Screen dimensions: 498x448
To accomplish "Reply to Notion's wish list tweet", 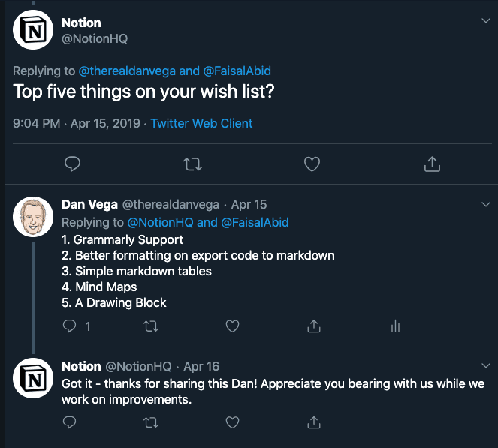I will (73, 164).
